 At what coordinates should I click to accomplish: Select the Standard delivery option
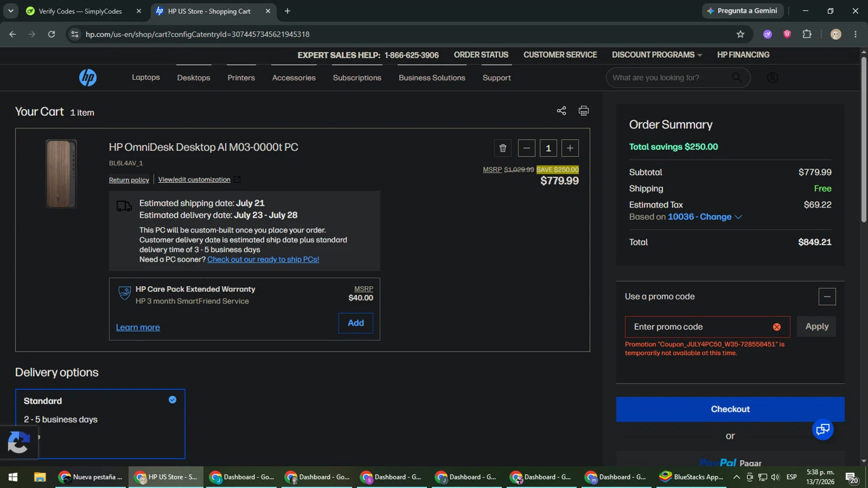100,424
